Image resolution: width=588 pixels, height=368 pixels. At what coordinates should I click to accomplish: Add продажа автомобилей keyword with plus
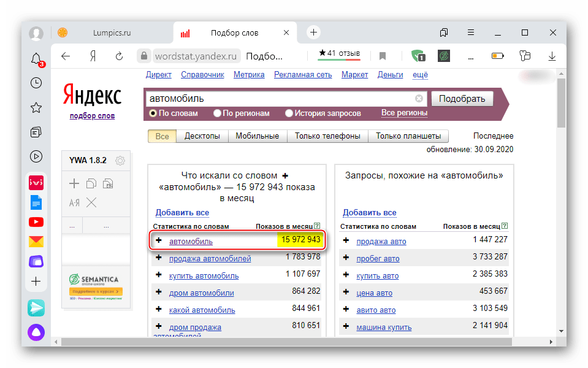(159, 258)
